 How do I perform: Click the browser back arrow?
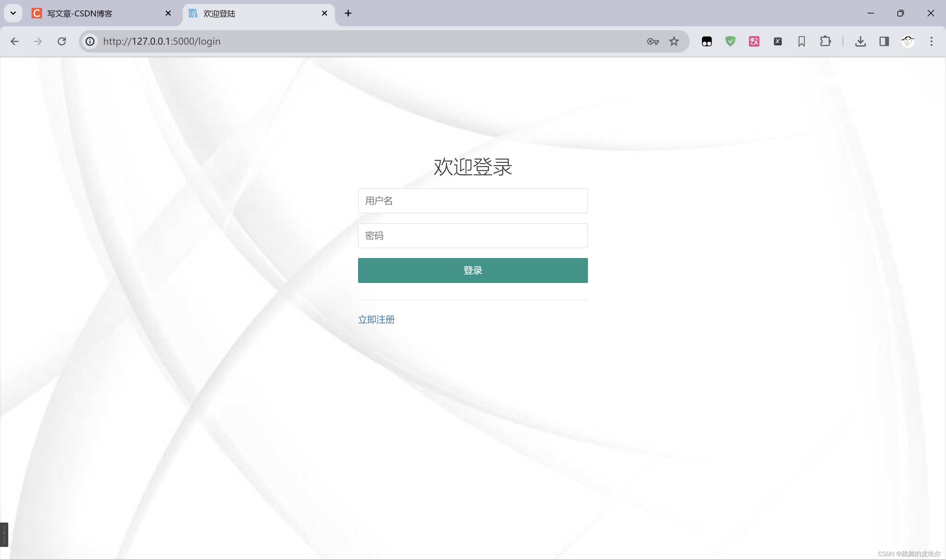click(x=14, y=41)
